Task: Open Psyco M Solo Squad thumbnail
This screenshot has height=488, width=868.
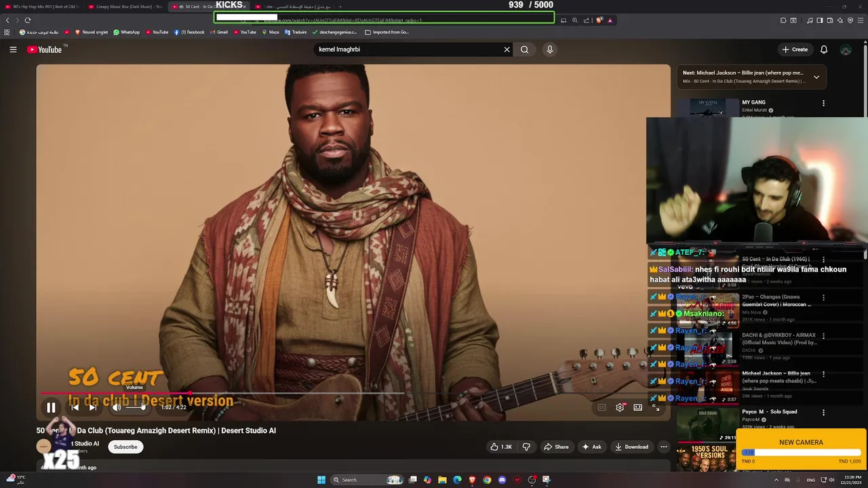Action: pos(708,424)
